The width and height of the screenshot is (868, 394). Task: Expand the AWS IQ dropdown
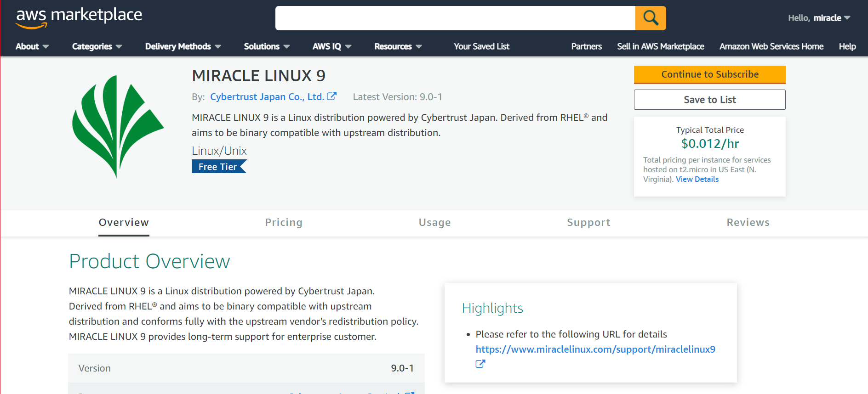point(331,46)
